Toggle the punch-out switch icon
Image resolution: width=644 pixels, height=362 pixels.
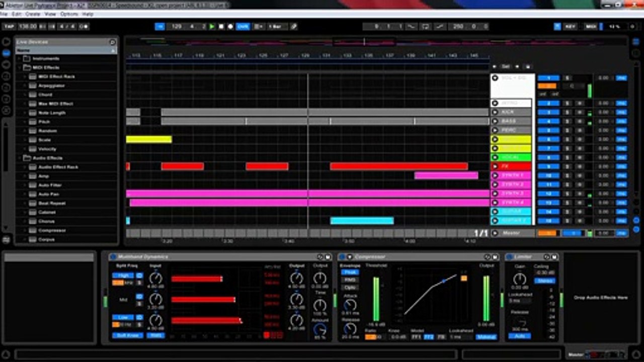(440, 27)
